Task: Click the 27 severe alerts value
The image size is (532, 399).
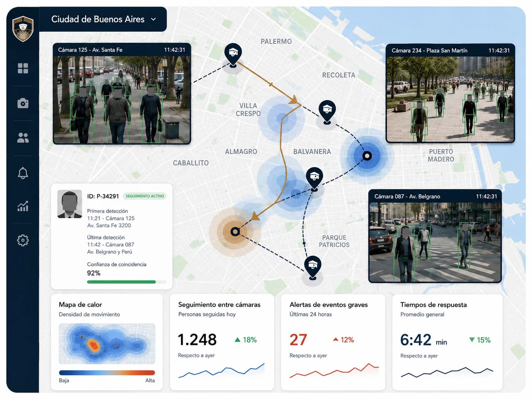Action: click(298, 340)
